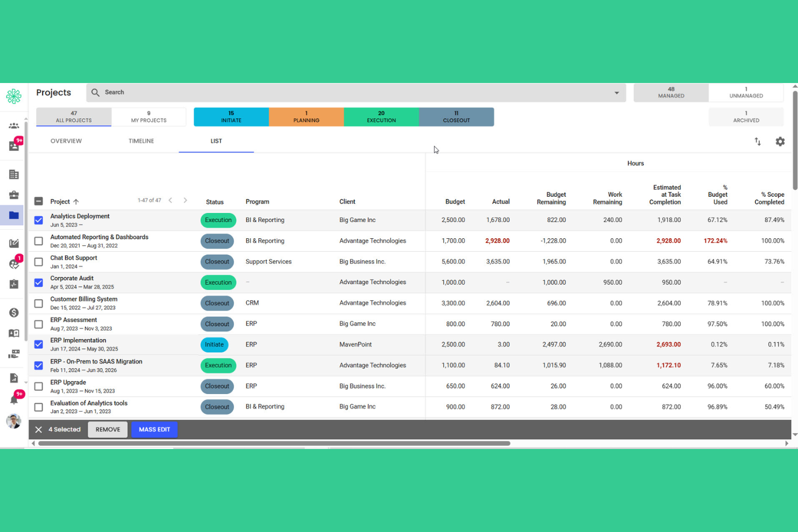Check Chat Bot Support checkbox
Image resolution: width=798 pixels, height=532 pixels.
[38, 262]
